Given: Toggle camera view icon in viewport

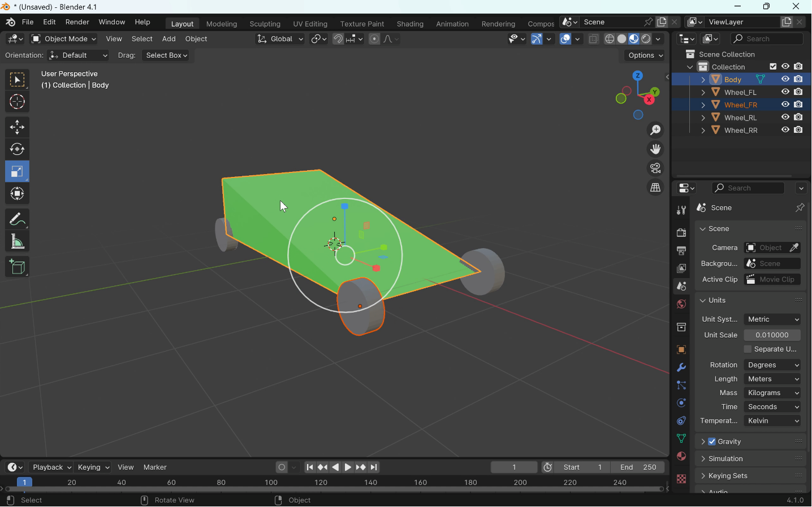Looking at the screenshot, I should pos(656,169).
